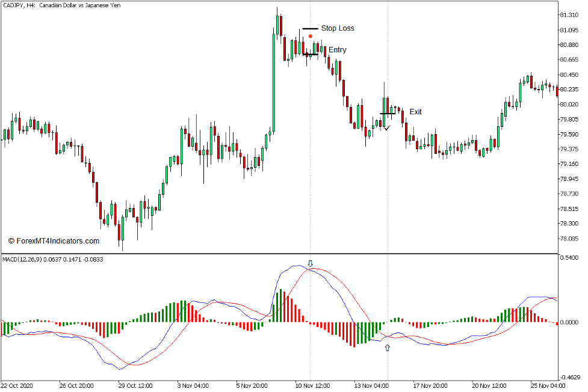Select the black checkmark near the Exit level
Image resolution: width=588 pixels, height=392 pixels.
[386, 129]
